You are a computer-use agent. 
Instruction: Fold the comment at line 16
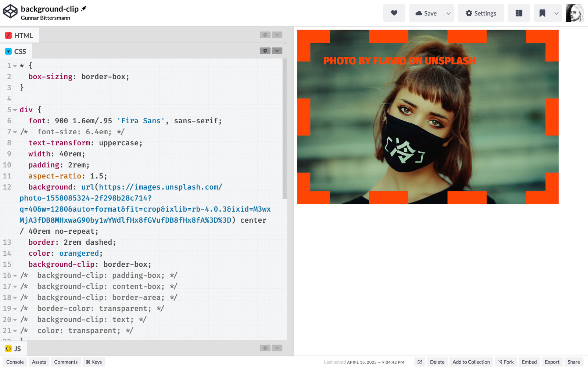(x=15, y=276)
